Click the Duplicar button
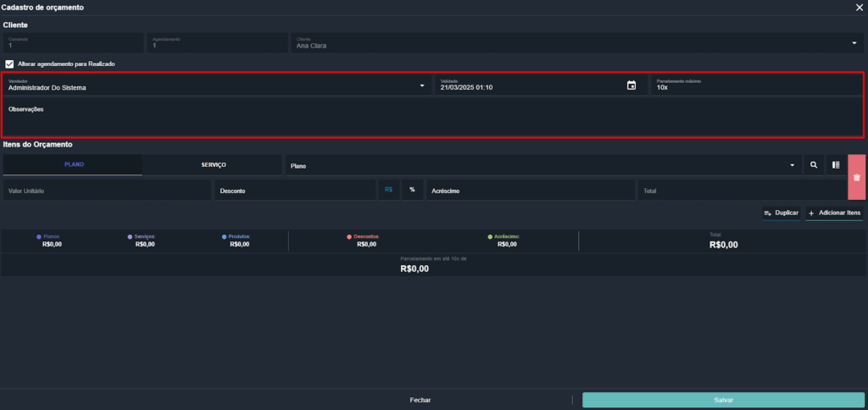 780,213
